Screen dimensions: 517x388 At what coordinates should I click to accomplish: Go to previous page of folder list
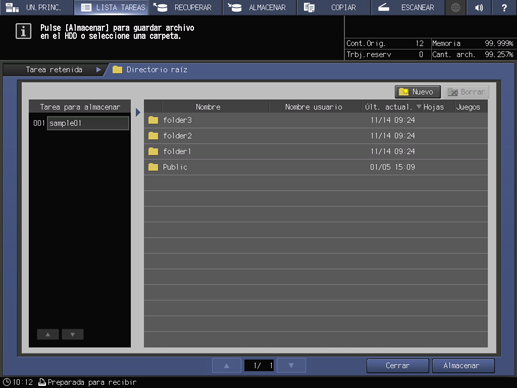(226, 366)
